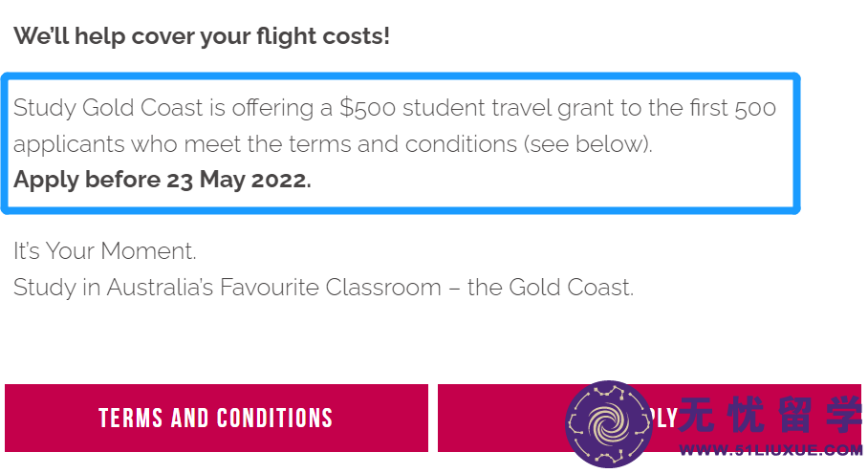This screenshot has height=473, width=868.
Task: Click the purple spiral galaxy logo
Action: click(609, 424)
